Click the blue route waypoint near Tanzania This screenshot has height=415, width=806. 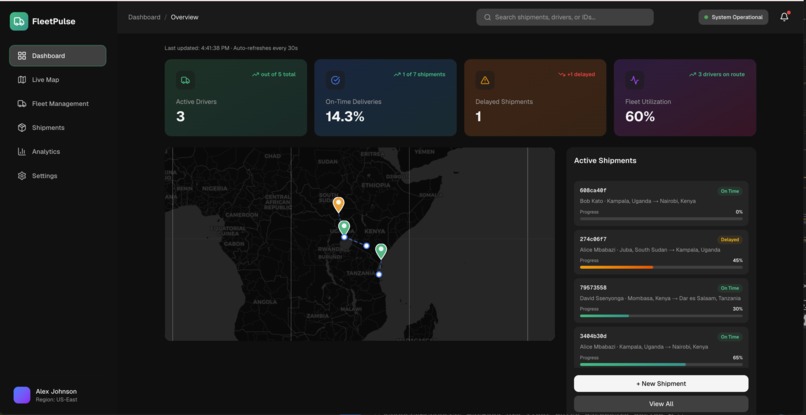379,275
